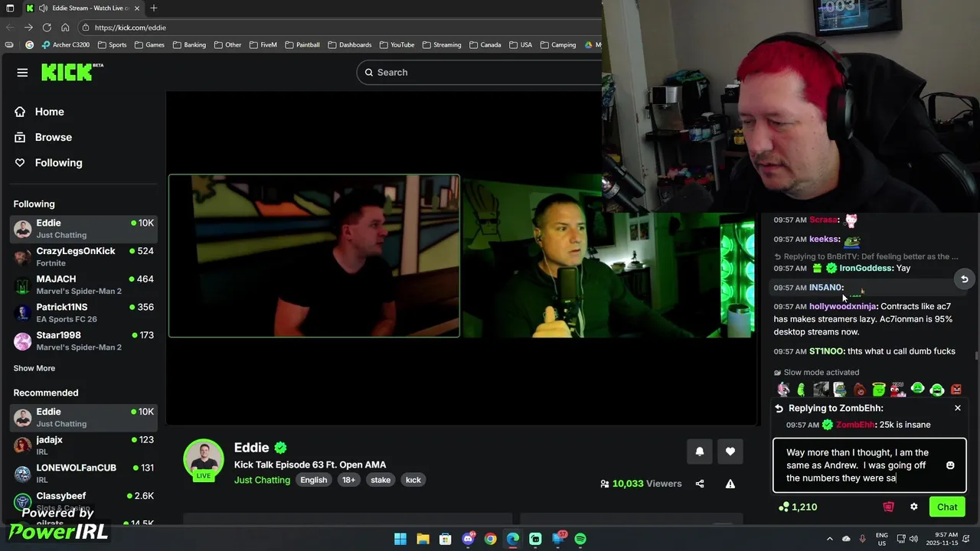Close the reply to ZombEhh
Image resolution: width=980 pixels, height=551 pixels.
957,408
